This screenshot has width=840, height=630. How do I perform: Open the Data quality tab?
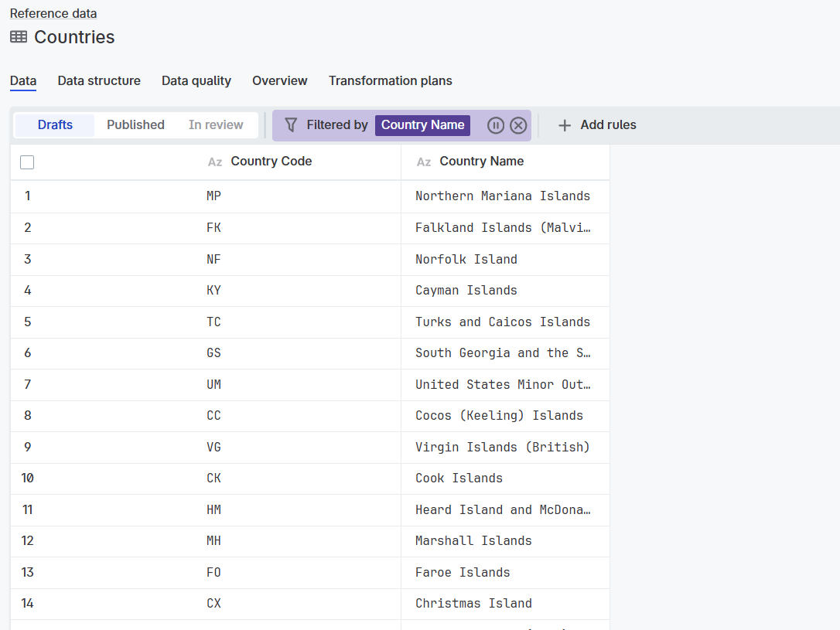[x=196, y=80]
